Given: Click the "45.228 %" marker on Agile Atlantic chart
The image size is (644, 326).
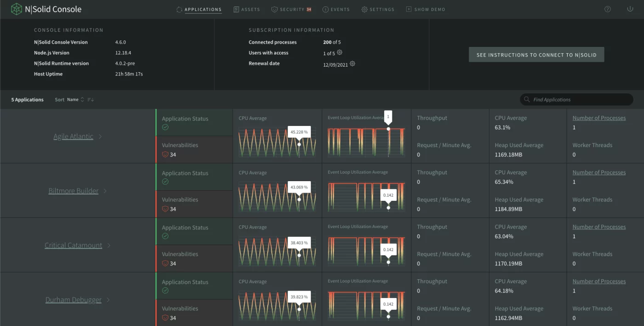Looking at the screenshot, I should [299, 132].
